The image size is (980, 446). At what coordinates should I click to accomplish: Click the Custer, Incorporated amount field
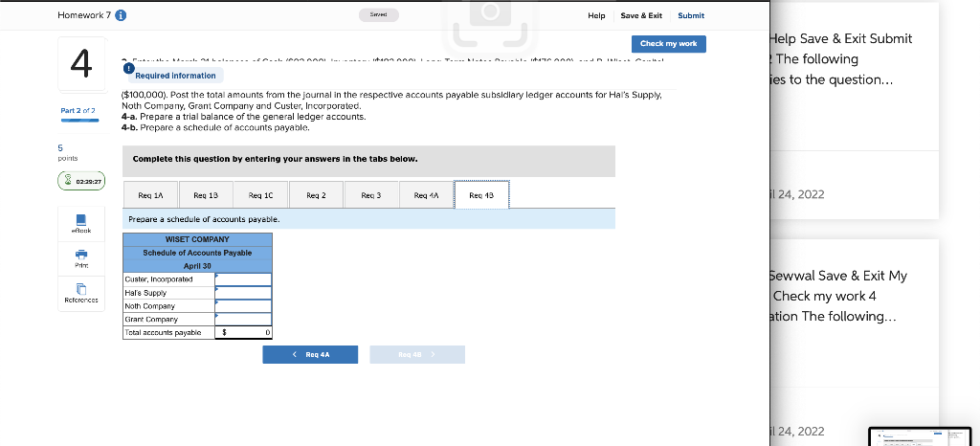pos(243,279)
